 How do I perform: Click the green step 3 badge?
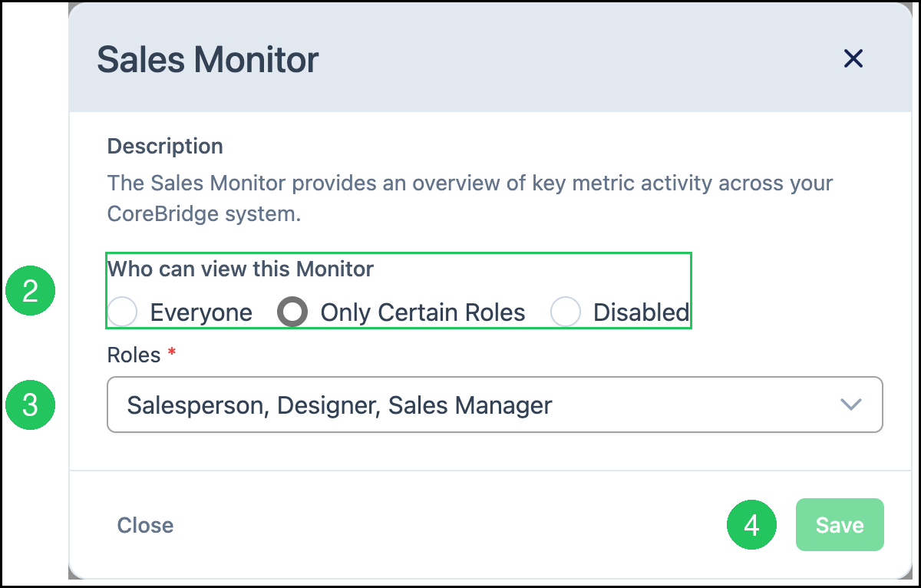30,405
